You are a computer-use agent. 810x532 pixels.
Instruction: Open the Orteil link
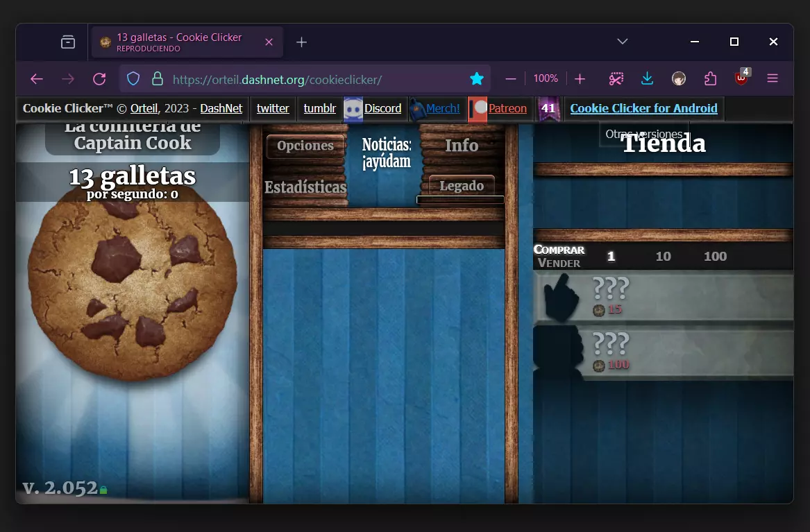pos(144,108)
